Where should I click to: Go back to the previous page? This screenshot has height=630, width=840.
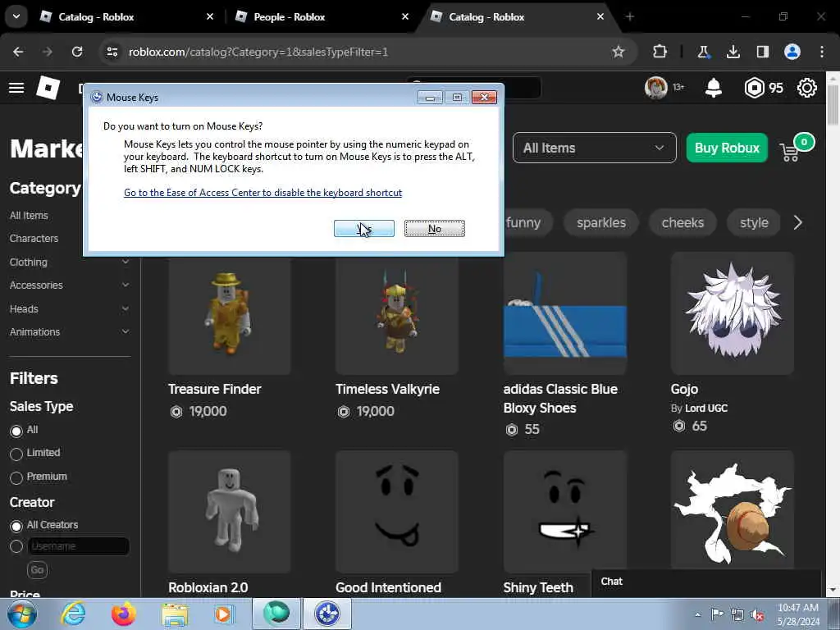point(18,52)
